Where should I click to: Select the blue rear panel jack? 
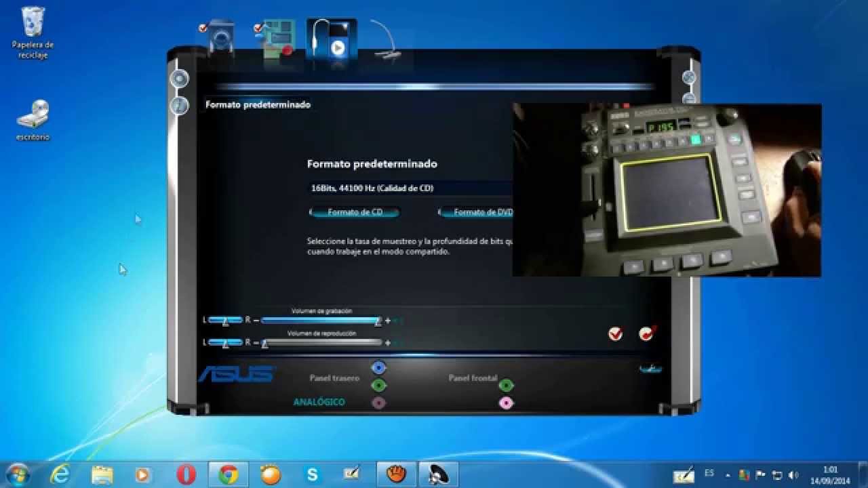click(378, 368)
